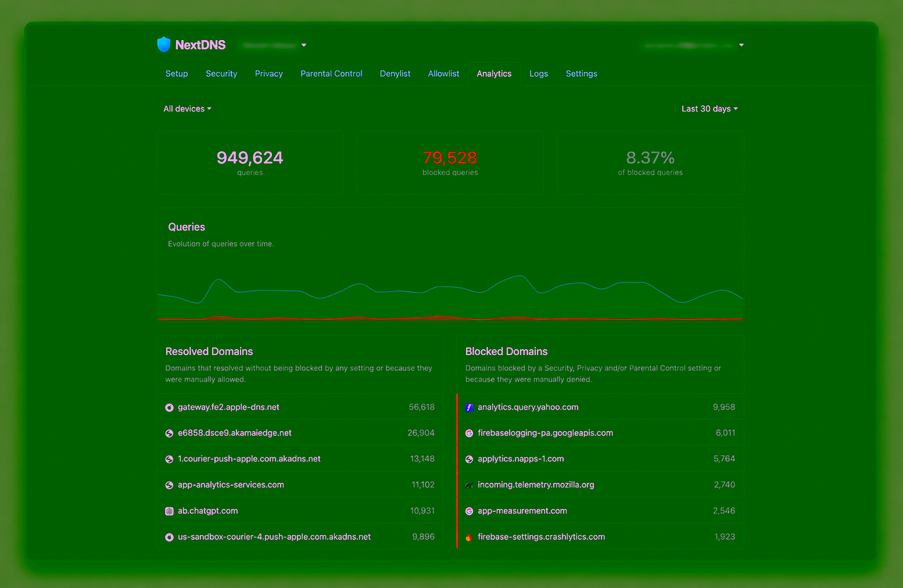Click the 56,618 count value
This screenshot has height=588, width=903.
click(x=422, y=407)
